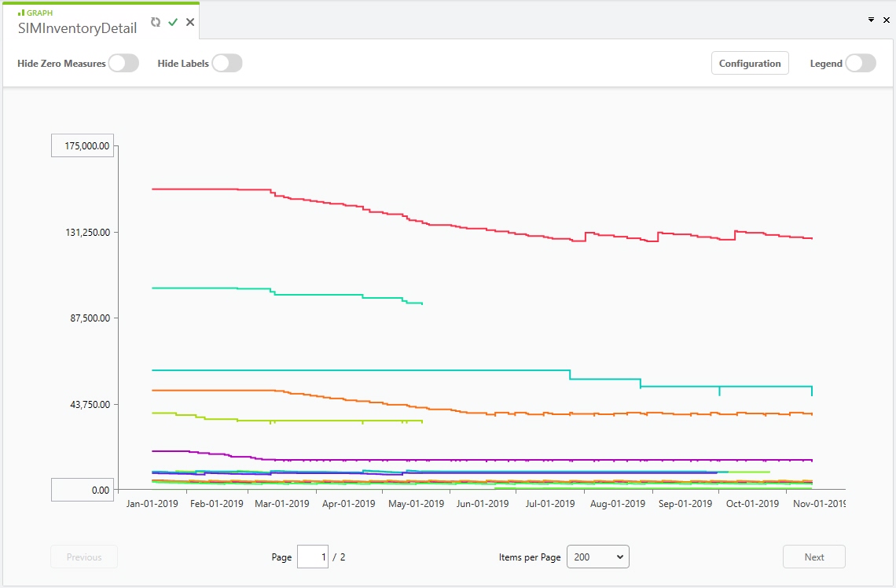The image size is (896, 588).
Task: Close the SIMInventoryDetail graph tab
Action: coord(189,22)
